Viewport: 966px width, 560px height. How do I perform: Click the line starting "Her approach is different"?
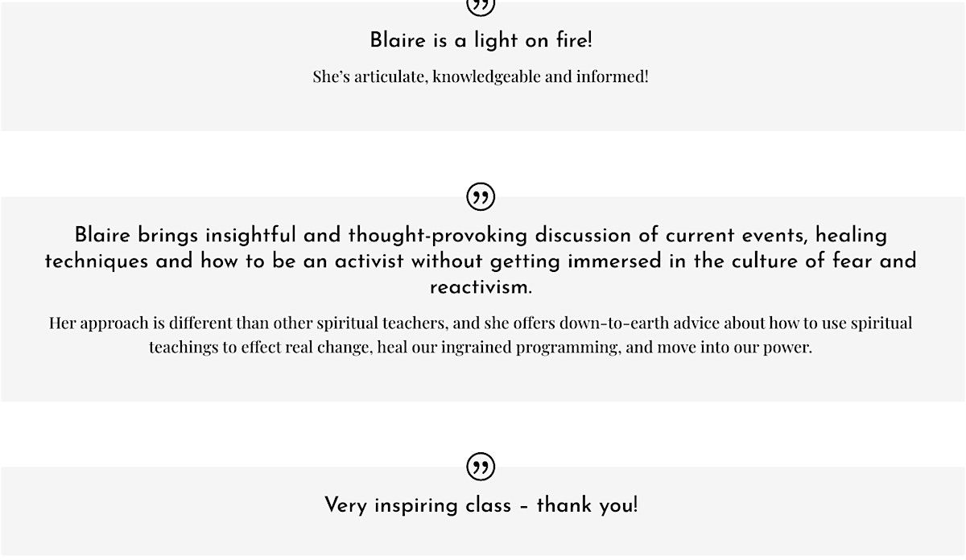click(x=481, y=323)
